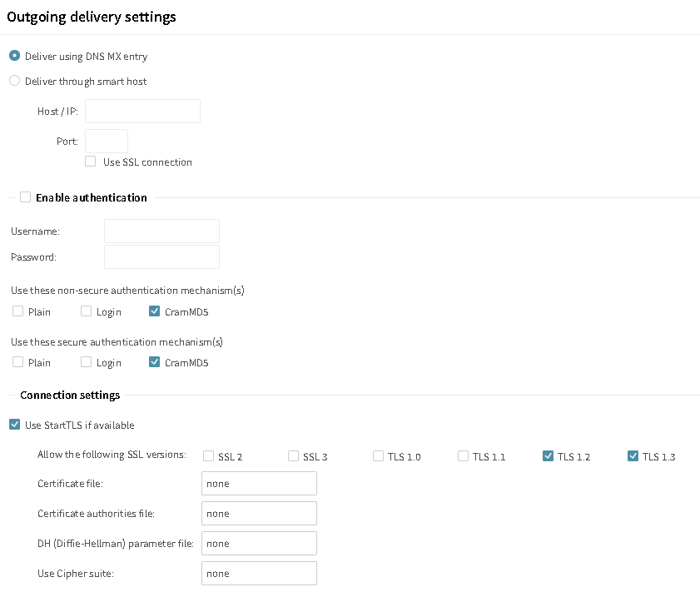Click the Username text field
Screen dimensions: 700x592
(x=161, y=231)
